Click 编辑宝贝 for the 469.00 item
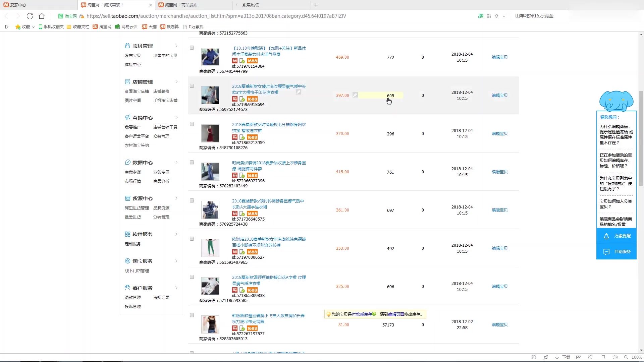644x362 pixels. [499, 57]
